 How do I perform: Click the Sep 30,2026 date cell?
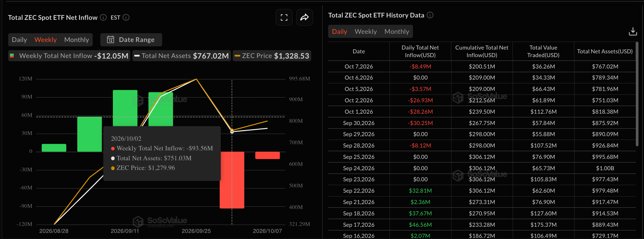point(359,123)
